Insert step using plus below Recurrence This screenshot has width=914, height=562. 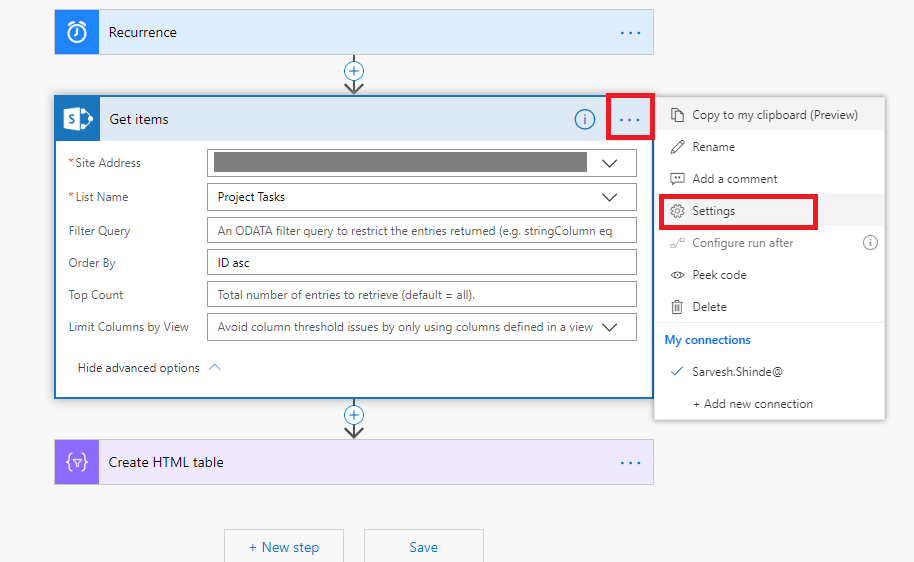(x=353, y=71)
